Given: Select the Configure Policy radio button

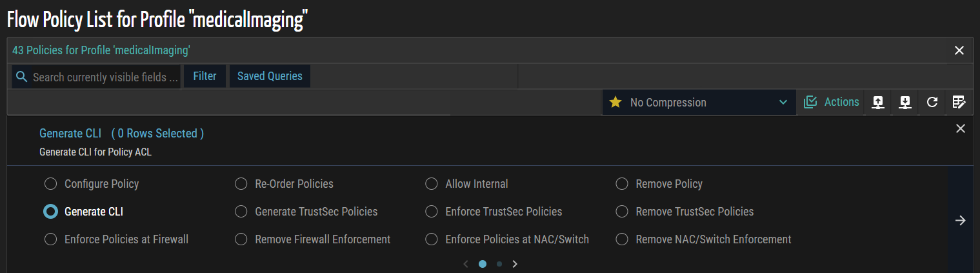Looking at the screenshot, I should 50,184.
